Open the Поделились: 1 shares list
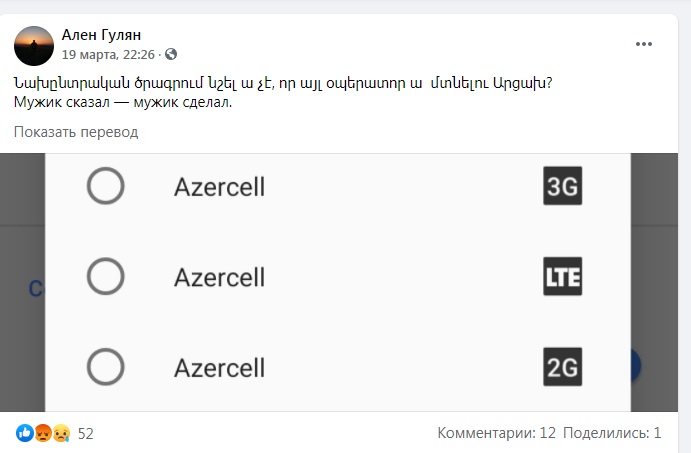This screenshot has height=453, width=691. (x=612, y=434)
